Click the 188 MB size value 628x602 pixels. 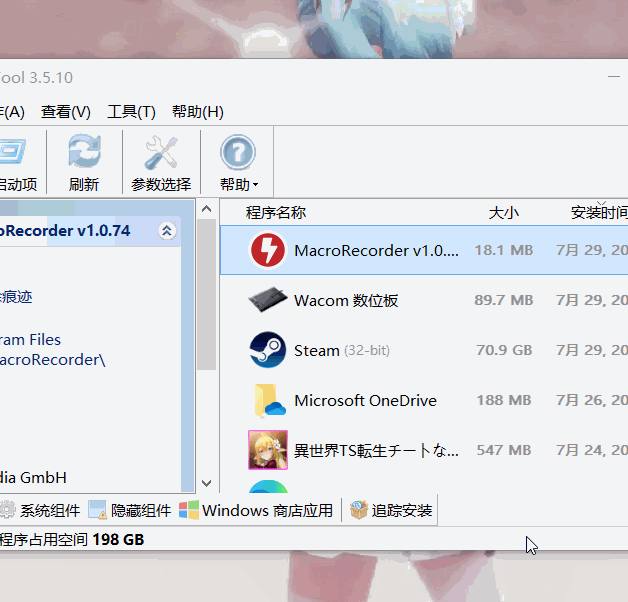pyautogui.click(x=504, y=400)
